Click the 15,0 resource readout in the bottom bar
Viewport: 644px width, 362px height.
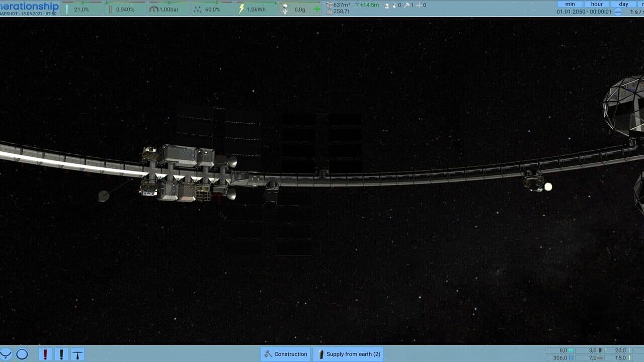coord(618,357)
